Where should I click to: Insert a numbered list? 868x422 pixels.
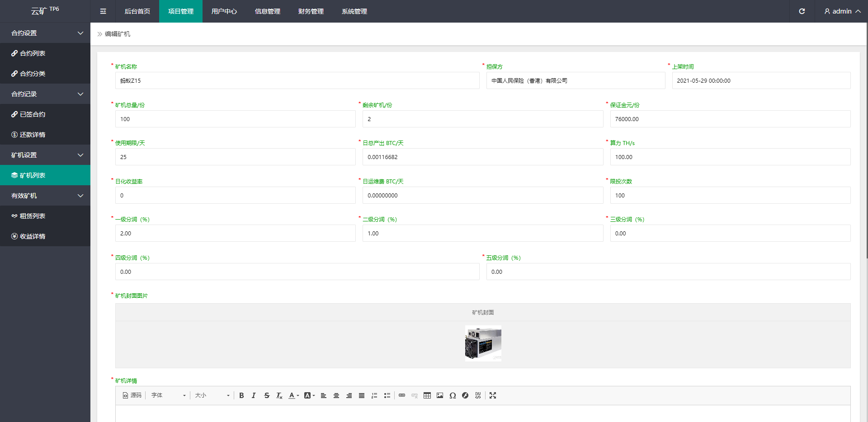[x=374, y=395]
